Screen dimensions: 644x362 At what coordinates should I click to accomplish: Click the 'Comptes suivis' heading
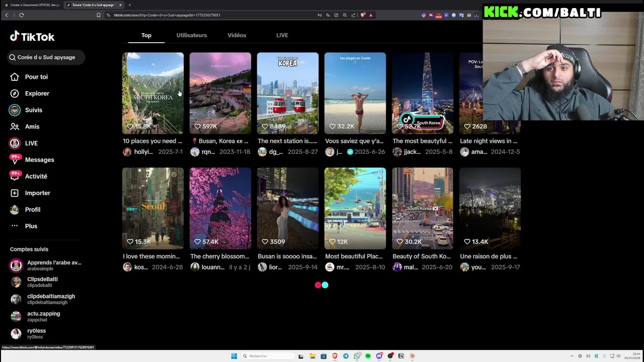point(29,249)
